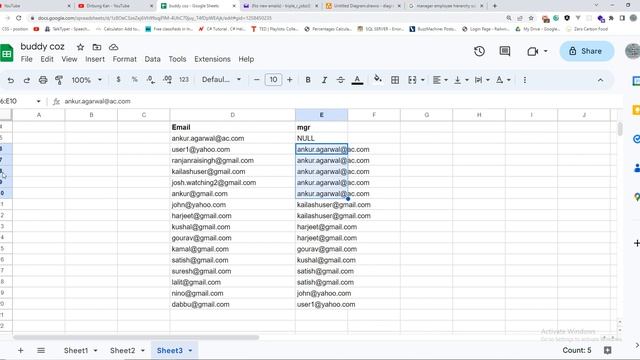The height and width of the screenshot is (360, 640).
Task: Toggle italic formatting
Action: pos(324,80)
